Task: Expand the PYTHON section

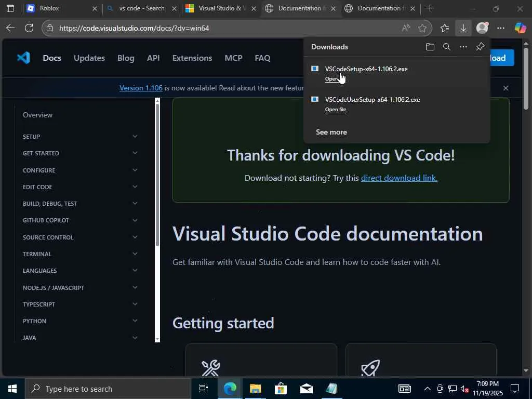Action: [135, 321]
